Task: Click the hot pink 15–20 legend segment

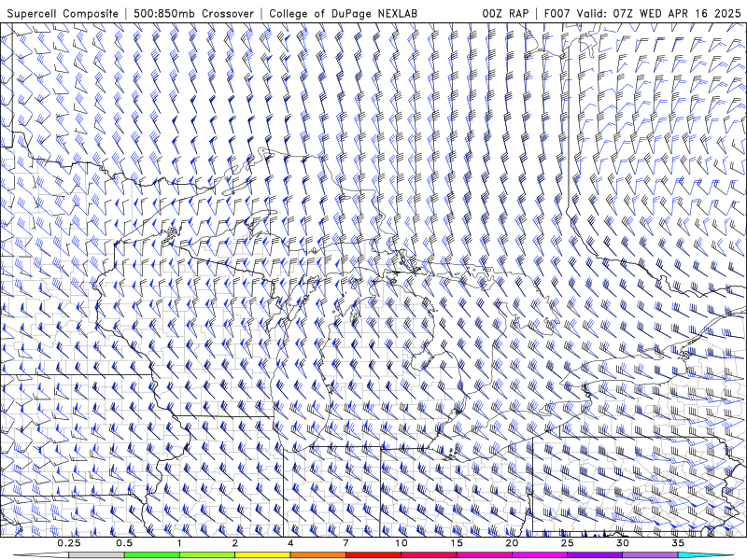Action: [x=484, y=555]
